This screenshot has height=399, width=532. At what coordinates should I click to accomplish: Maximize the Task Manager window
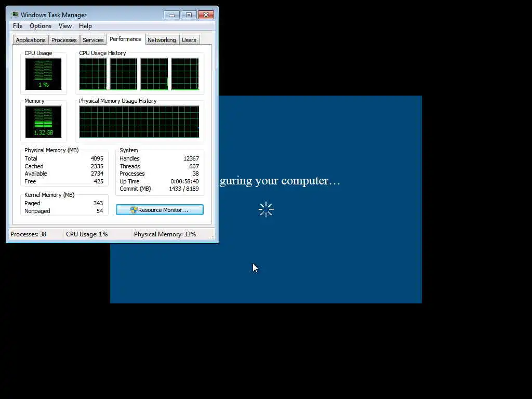[189, 15]
